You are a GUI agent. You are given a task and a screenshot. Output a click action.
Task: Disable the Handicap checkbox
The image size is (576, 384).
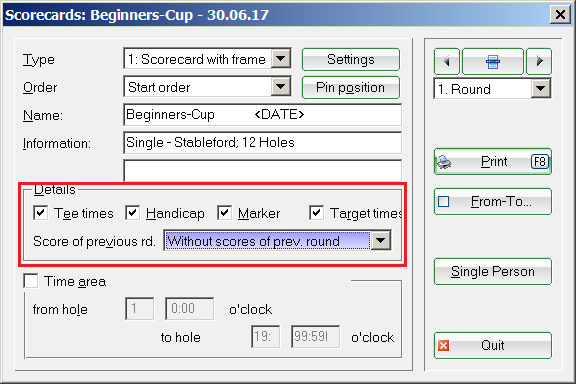pos(132,213)
